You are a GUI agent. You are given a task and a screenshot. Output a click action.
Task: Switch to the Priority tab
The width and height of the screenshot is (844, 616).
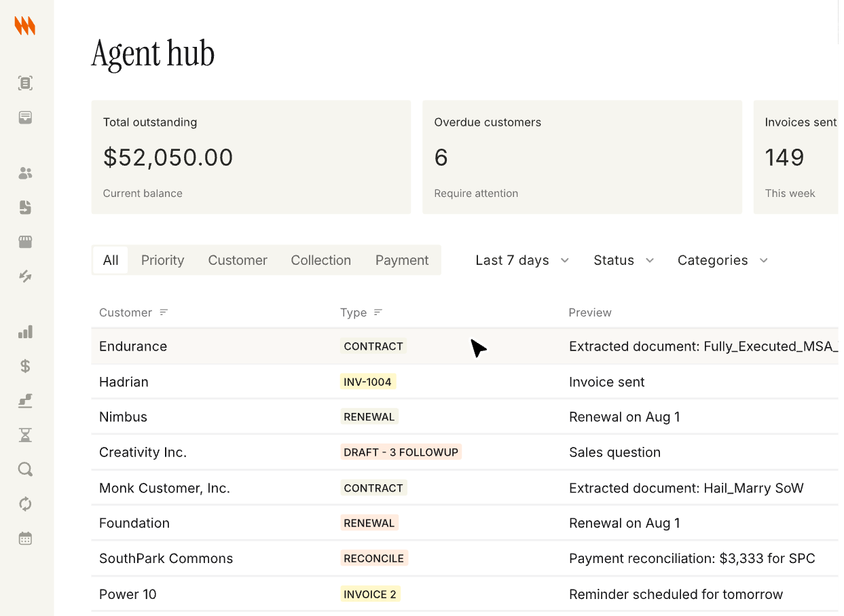coord(163,260)
